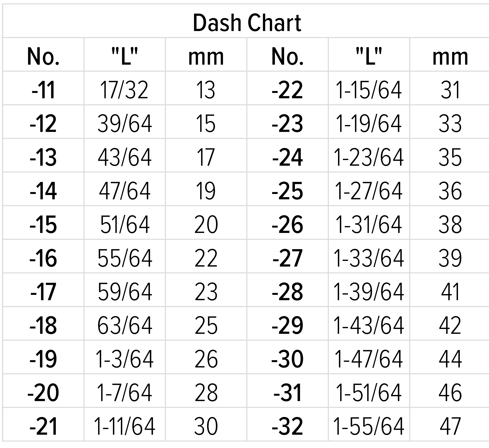Click the second "L" column header
The width and height of the screenshot is (489, 448).
(x=369, y=57)
